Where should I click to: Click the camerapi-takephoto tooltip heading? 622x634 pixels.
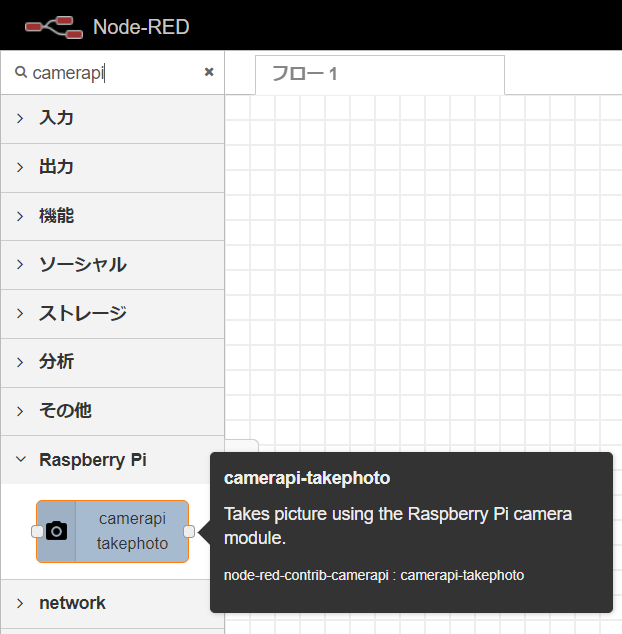click(307, 478)
